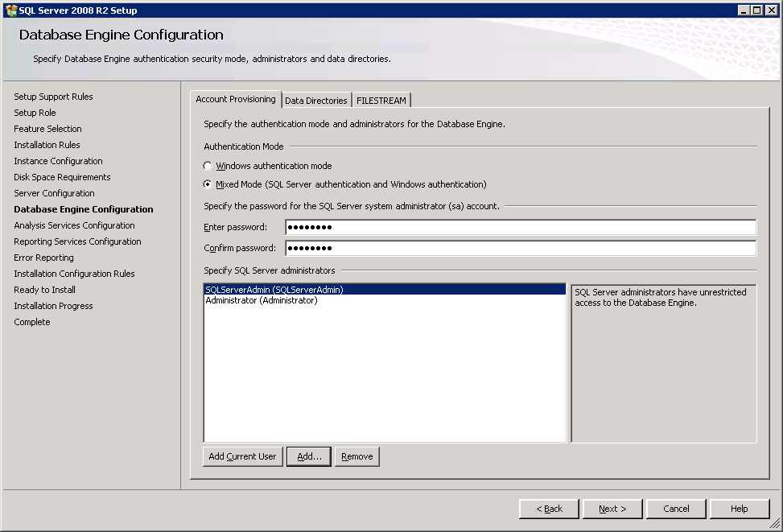
Task: Click Server Configuration step
Action: point(55,193)
